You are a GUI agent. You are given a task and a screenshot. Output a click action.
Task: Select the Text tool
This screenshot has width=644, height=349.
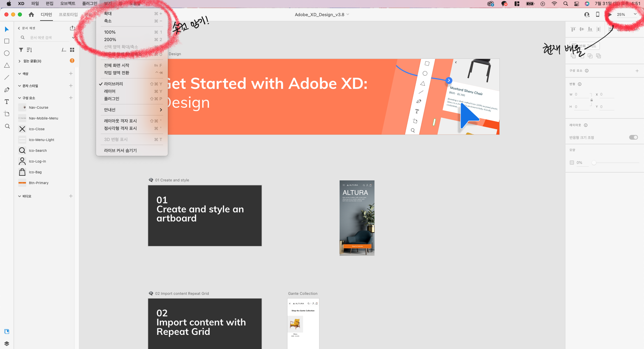(7, 102)
